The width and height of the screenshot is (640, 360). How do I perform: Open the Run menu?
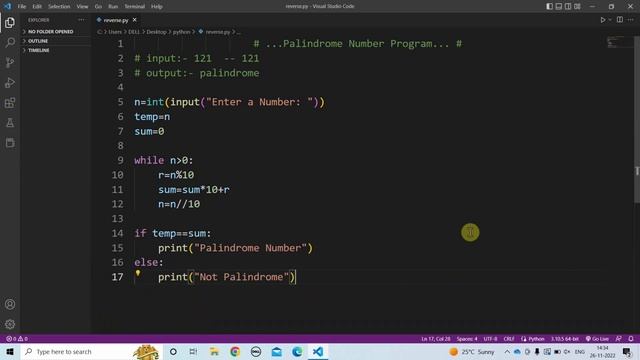coord(113,6)
